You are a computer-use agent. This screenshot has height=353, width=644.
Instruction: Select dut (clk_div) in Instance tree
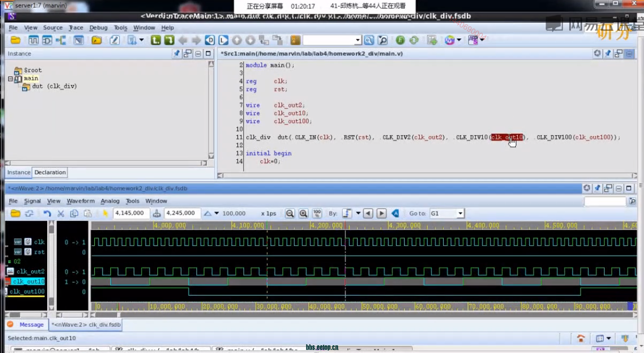[x=54, y=87]
